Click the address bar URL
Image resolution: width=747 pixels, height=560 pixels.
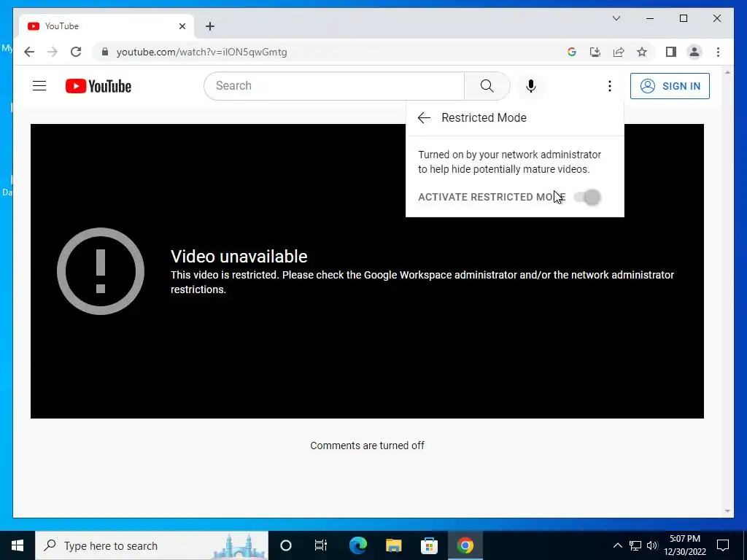tap(201, 52)
